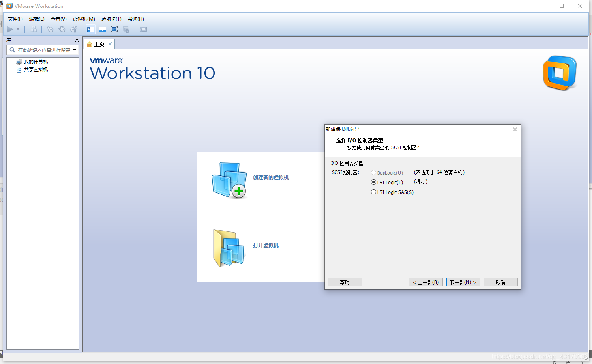Click the VMware Workstation title bar icon
Viewport: 592px width, 364px height.
pos(9,6)
